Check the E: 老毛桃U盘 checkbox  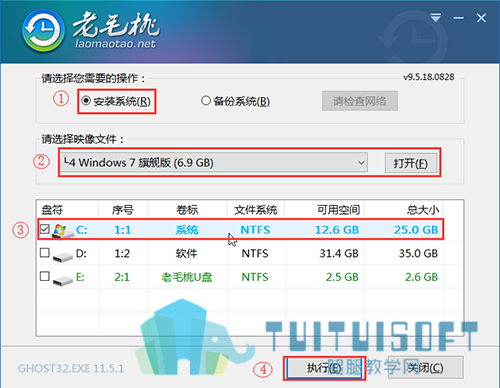(45, 276)
